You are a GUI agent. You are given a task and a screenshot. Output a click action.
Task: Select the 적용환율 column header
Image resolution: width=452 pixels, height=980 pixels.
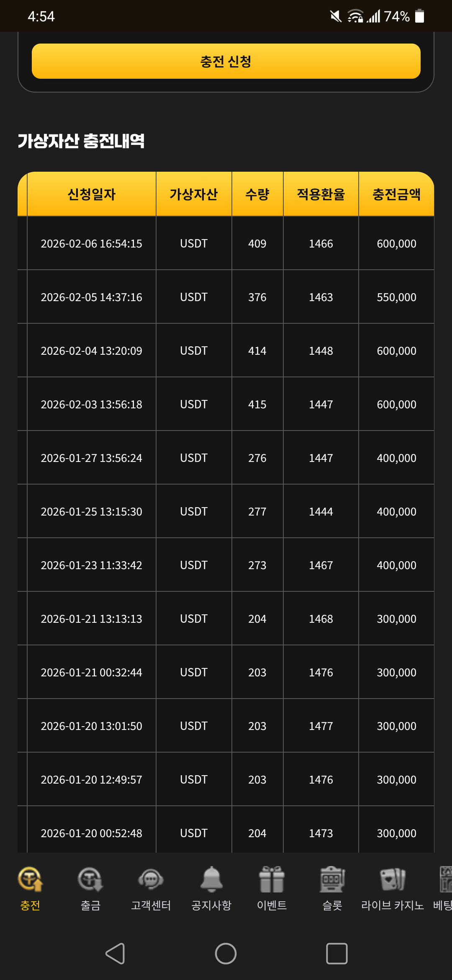[x=321, y=194]
